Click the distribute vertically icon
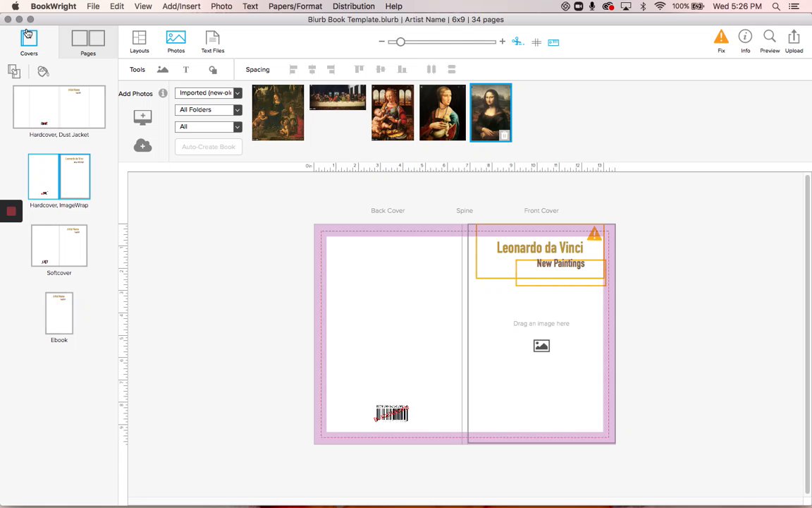This screenshot has height=508, width=812. point(452,69)
